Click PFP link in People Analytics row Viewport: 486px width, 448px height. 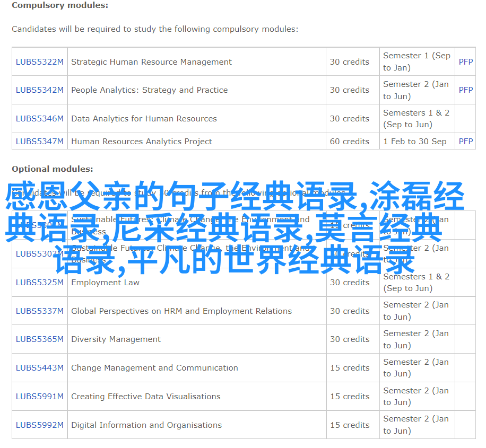click(465, 90)
